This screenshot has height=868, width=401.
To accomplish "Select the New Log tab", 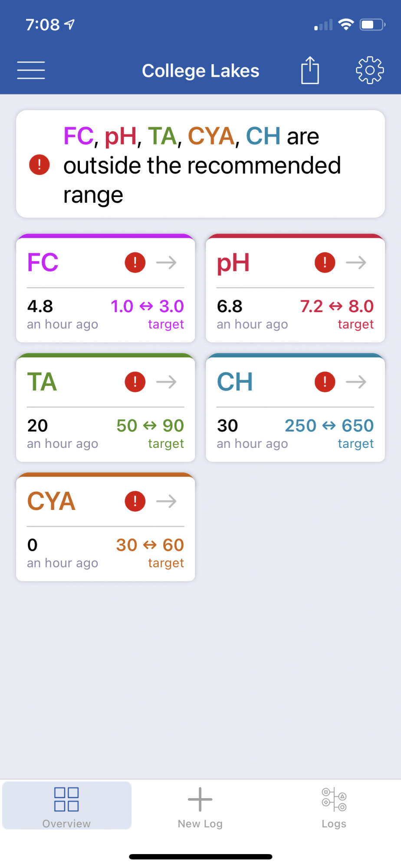I will 200,806.
